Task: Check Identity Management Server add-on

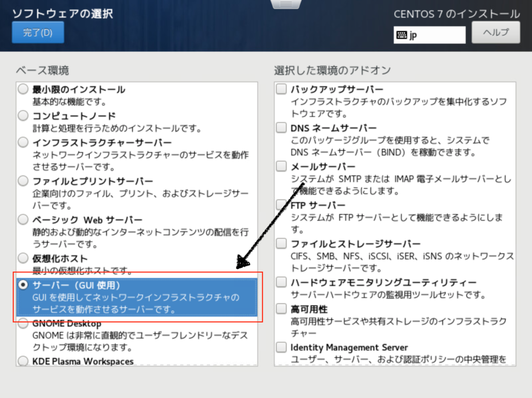Action: pyautogui.click(x=282, y=347)
